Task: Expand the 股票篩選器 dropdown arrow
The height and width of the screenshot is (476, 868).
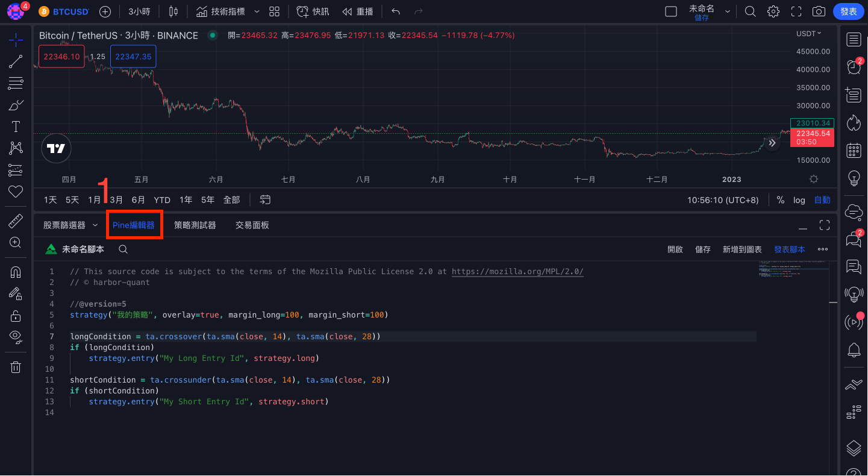Action: pyautogui.click(x=95, y=225)
